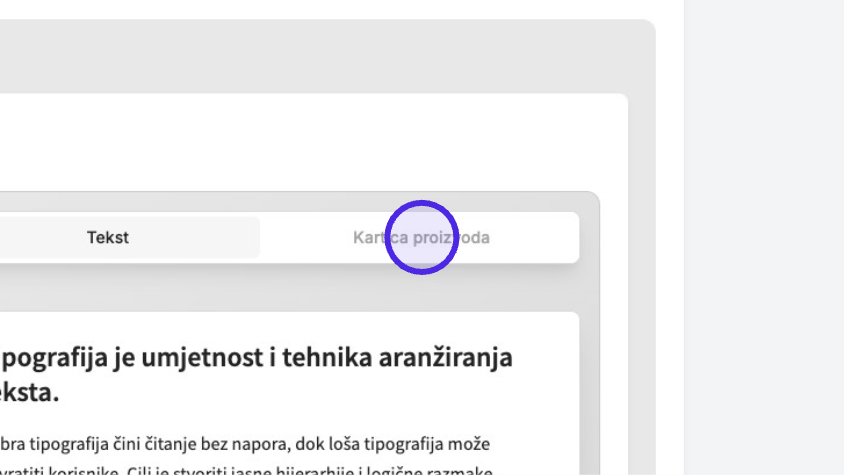The width and height of the screenshot is (844, 475).
Task: Click the heading's second line ending 'teksta.'
Action: [x=30, y=393]
